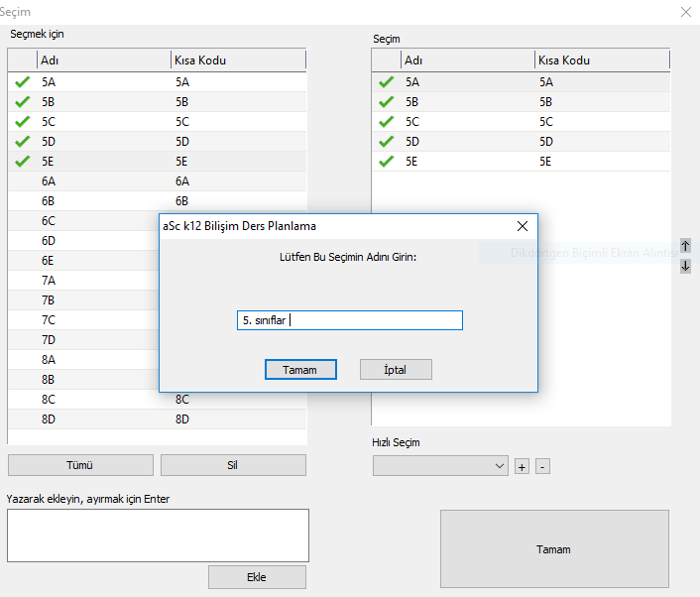Uncheck 5C in Seçmek için list
700x597 pixels.
23,121
